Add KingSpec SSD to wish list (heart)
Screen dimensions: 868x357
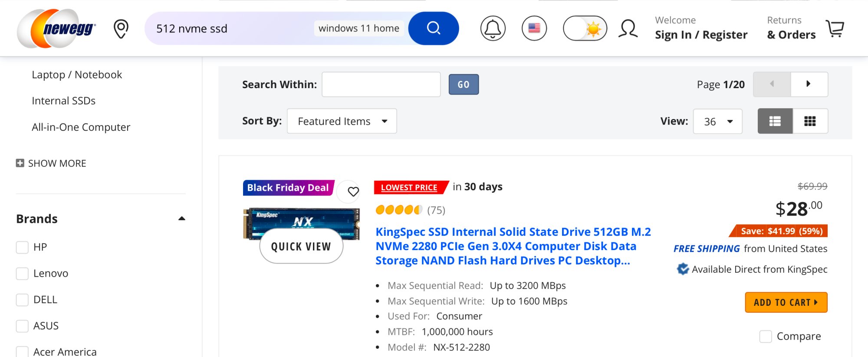[353, 192]
